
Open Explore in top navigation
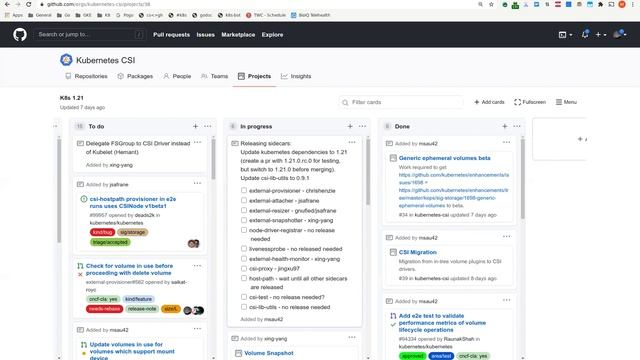(272, 35)
